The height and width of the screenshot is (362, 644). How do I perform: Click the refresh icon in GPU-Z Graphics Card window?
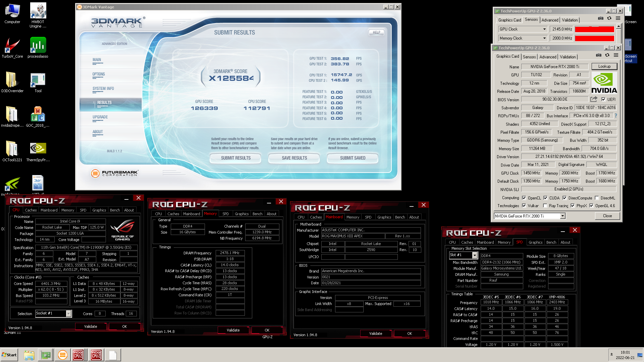[x=607, y=55]
